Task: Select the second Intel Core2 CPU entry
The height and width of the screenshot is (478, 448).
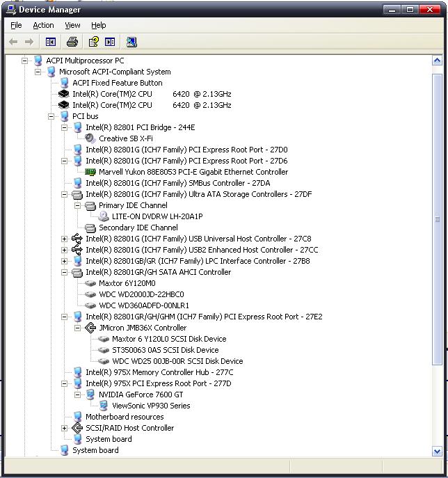Action: 152,105
